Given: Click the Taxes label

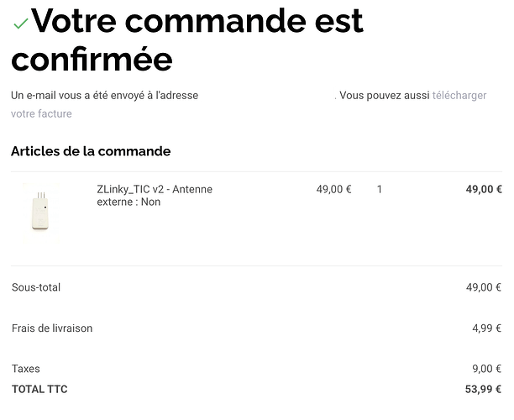Looking at the screenshot, I should [26, 369].
